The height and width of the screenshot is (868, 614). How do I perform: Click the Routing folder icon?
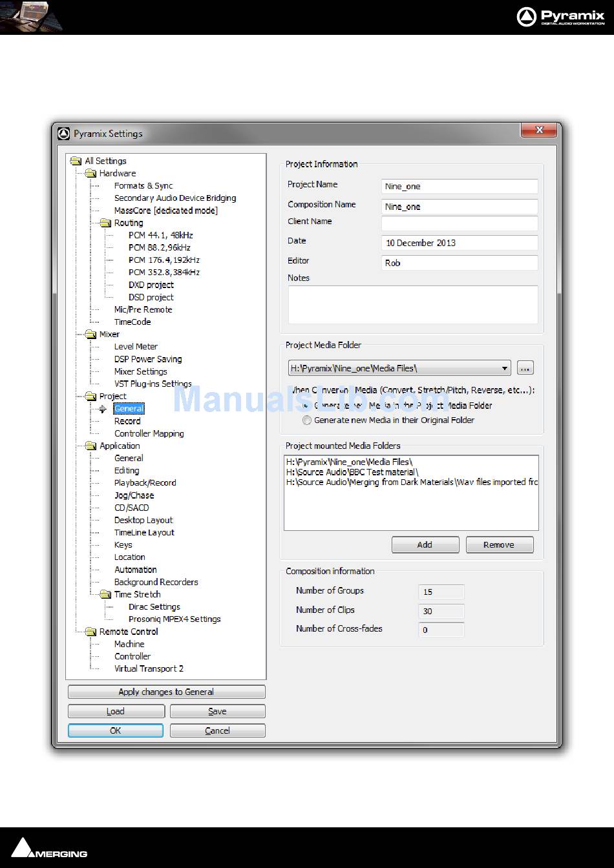point(105,223)
